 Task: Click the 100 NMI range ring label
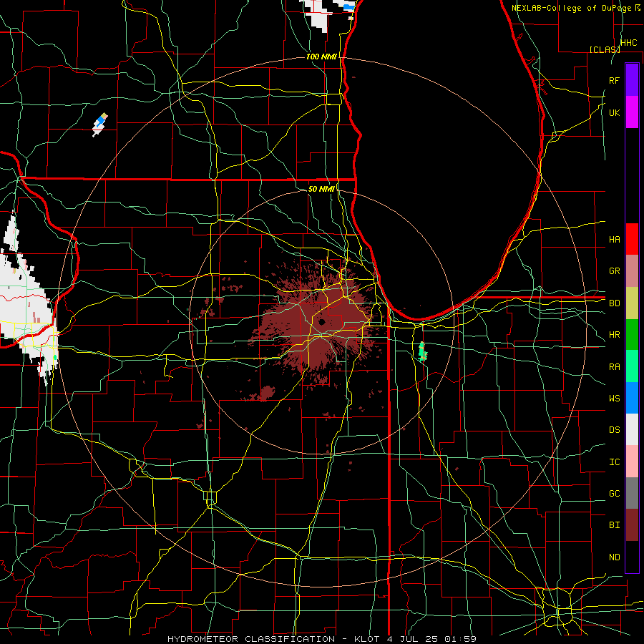[321, 57]
